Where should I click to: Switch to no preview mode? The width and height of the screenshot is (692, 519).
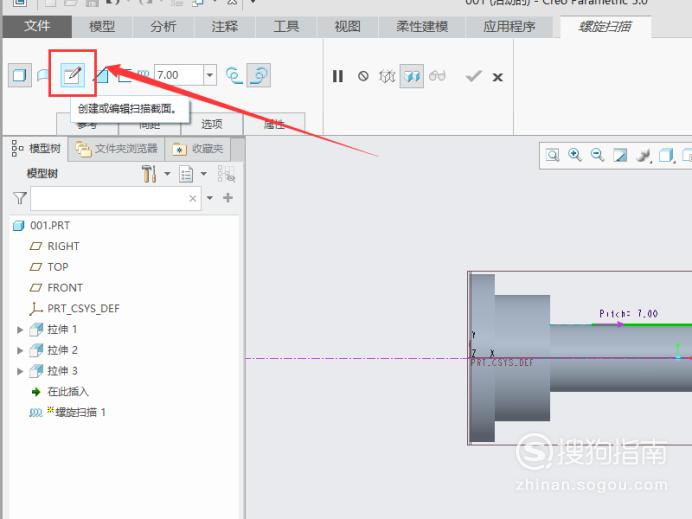pyautogui.click(x=363, y=76)
